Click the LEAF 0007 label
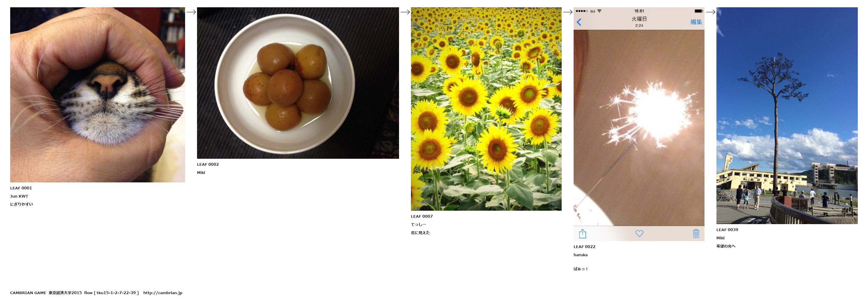This screenshot has width=868, height=300. 422,216
